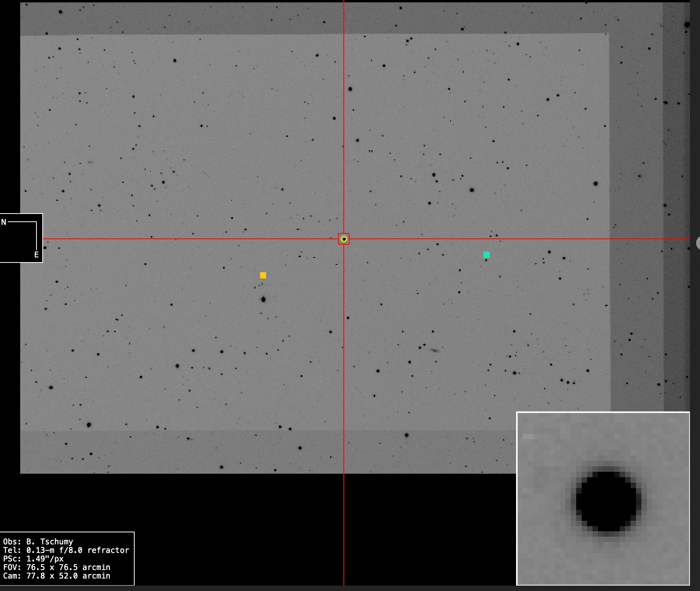Click the gray circular handle on right edge
700x591 pixels.
(x=698, y=243)
